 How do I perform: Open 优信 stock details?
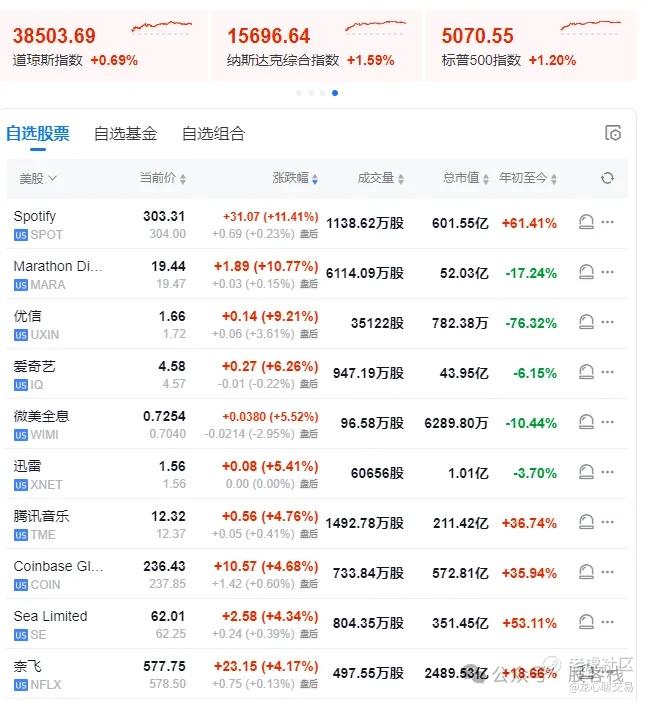coord(27,317)
